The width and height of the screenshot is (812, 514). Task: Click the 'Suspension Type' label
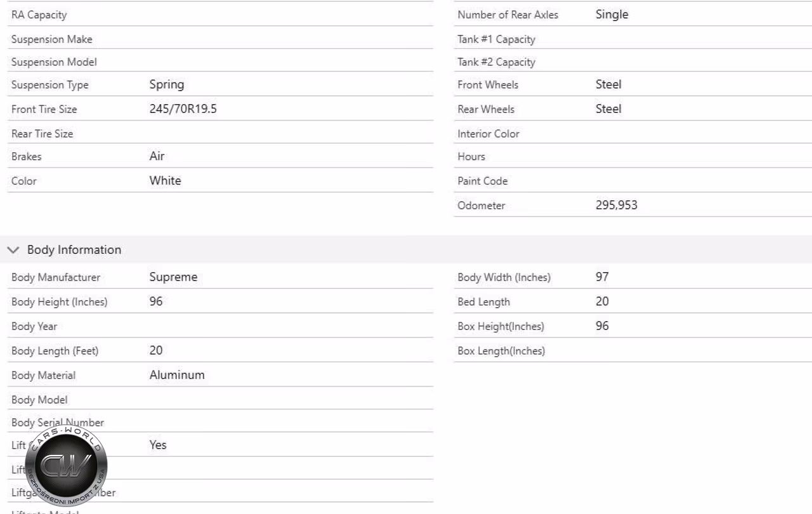click(50, 85)
